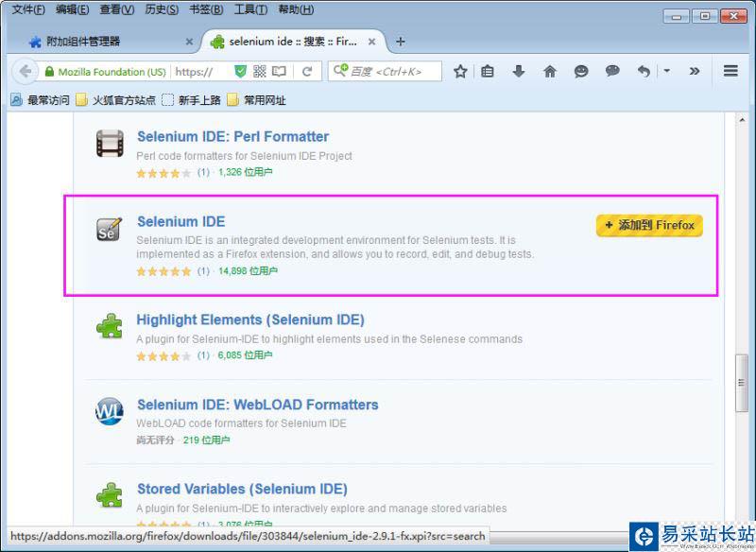Open the 帮助(H) menu
The image size is (756, 552).
[x=296, y=9]
